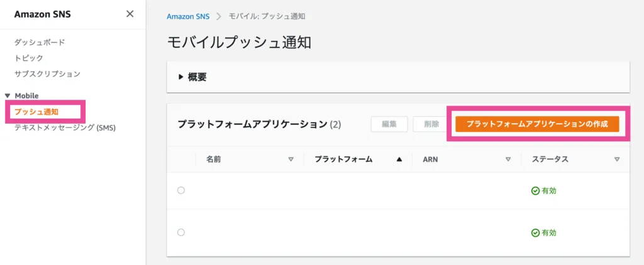The width and height of the screenshot is (644, 265).
Task: Expand the 概要 section
Action: (181, 77)
